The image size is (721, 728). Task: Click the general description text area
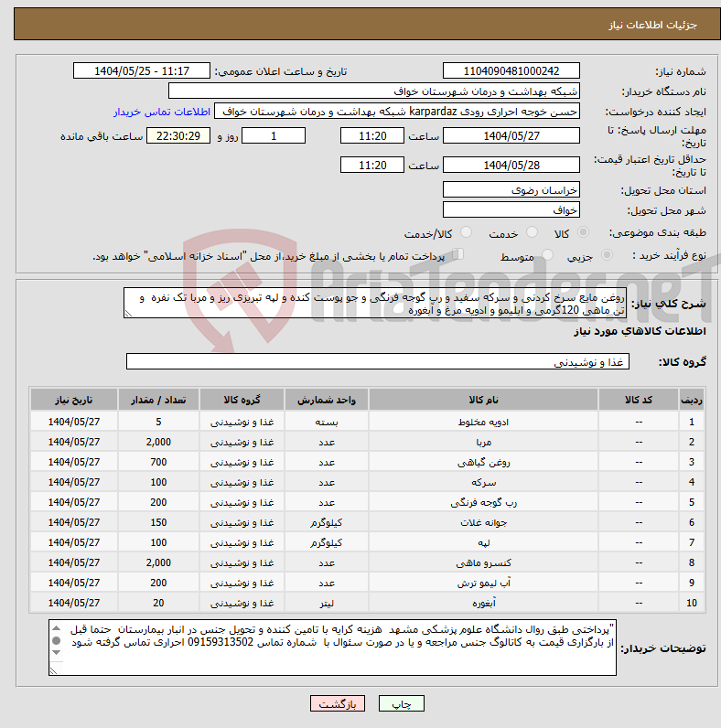[375, 303]
